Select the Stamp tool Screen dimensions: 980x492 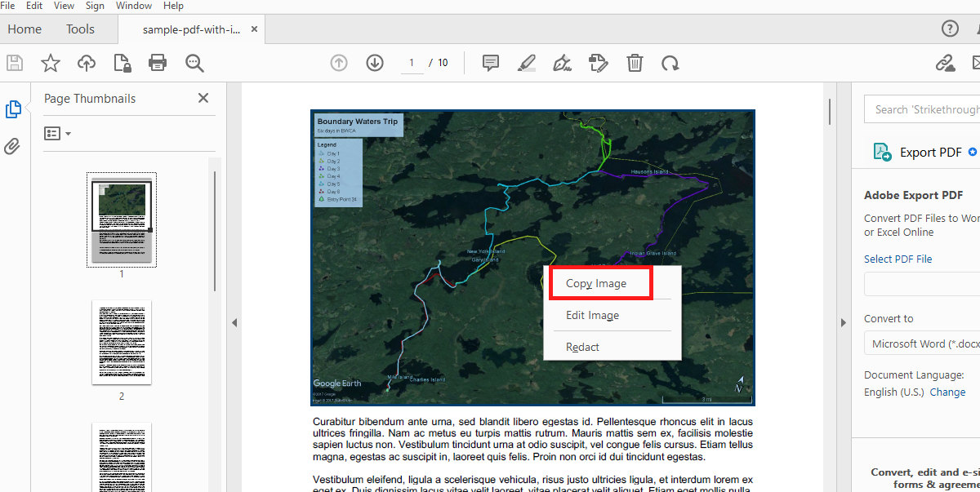coord(599,63)
